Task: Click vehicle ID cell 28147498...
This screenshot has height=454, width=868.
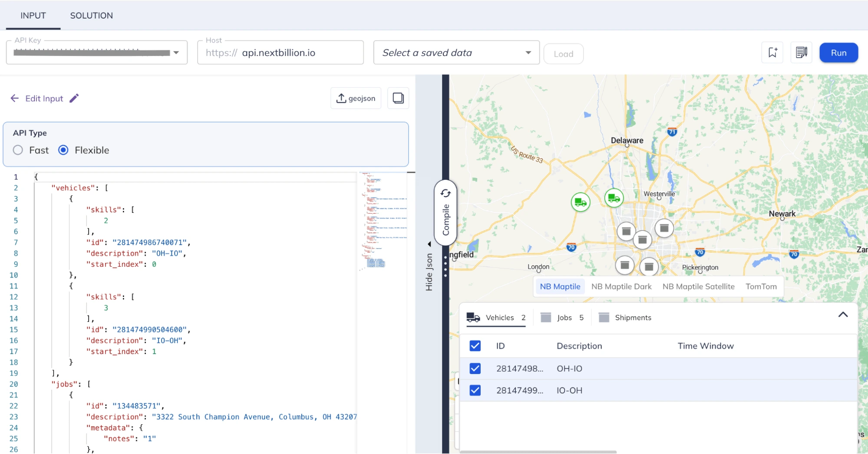Action: (x=520, y=368)
